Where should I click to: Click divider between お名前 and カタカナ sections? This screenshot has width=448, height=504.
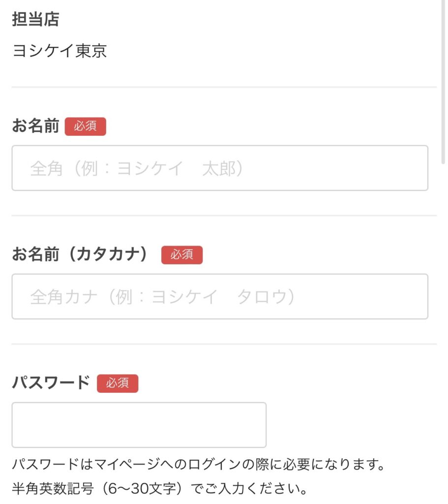tap(224, 216)
